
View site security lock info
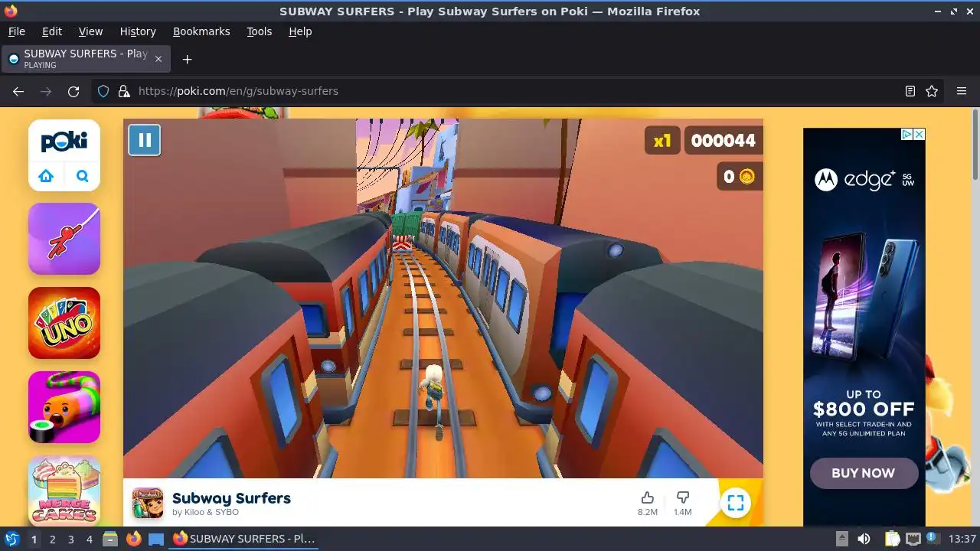pos(124,91)
